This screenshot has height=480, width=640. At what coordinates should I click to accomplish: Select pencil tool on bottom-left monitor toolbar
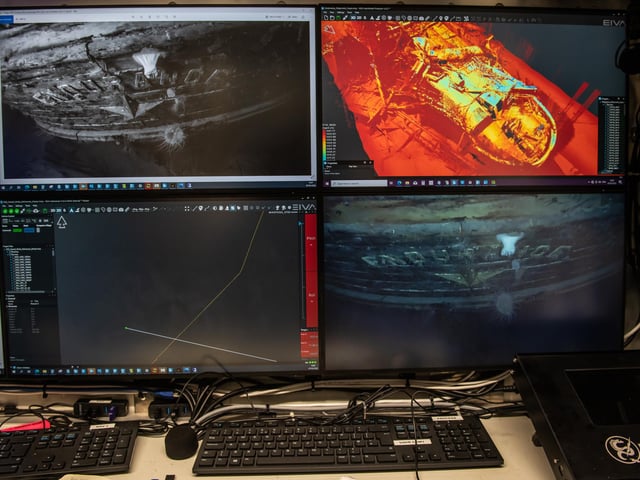[127, 210]
